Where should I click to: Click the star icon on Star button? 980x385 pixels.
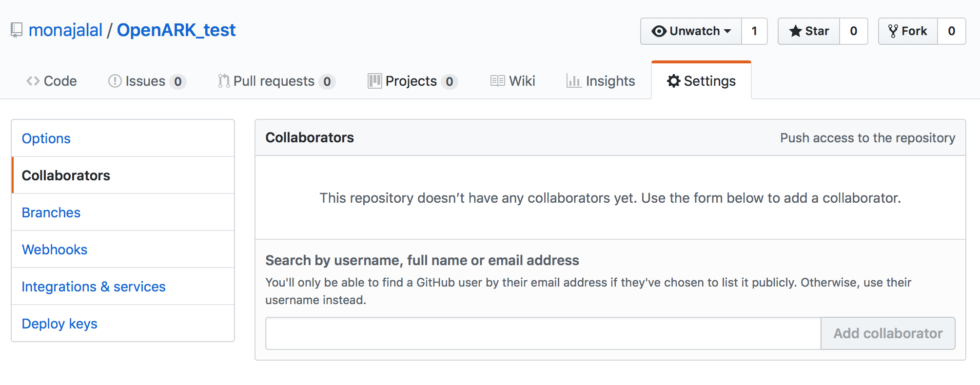(x=795, y=31)
